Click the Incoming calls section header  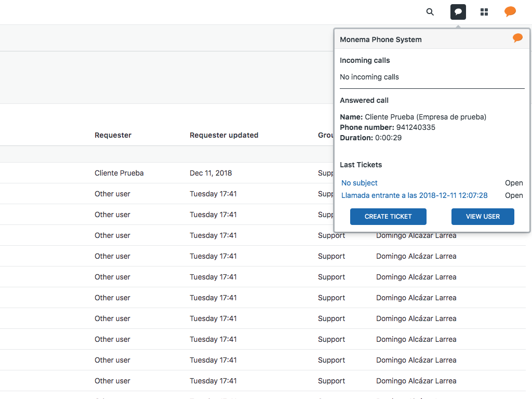[x=365, y=60]
